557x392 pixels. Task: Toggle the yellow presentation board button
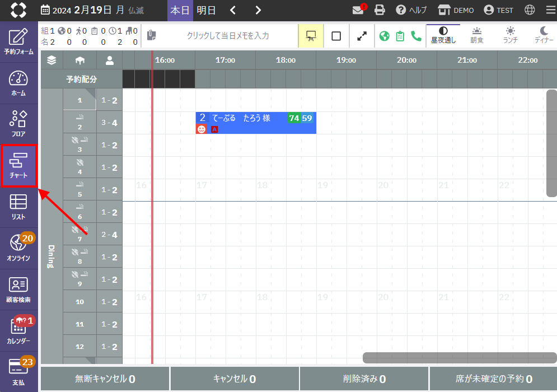311,36
